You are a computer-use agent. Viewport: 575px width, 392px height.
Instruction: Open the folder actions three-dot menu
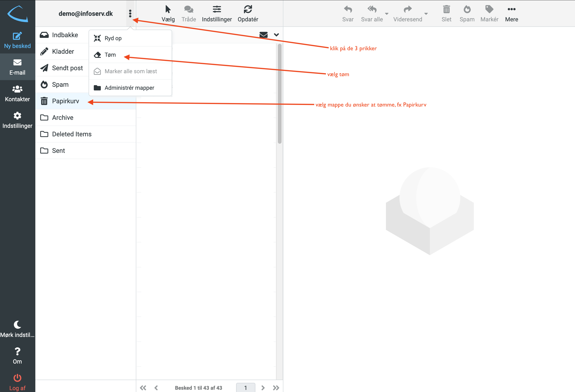tap(130, 14)
